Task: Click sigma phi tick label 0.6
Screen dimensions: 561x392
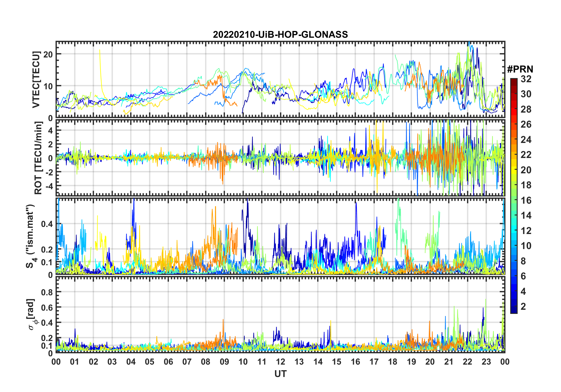Action: click(x=47, y=307)
